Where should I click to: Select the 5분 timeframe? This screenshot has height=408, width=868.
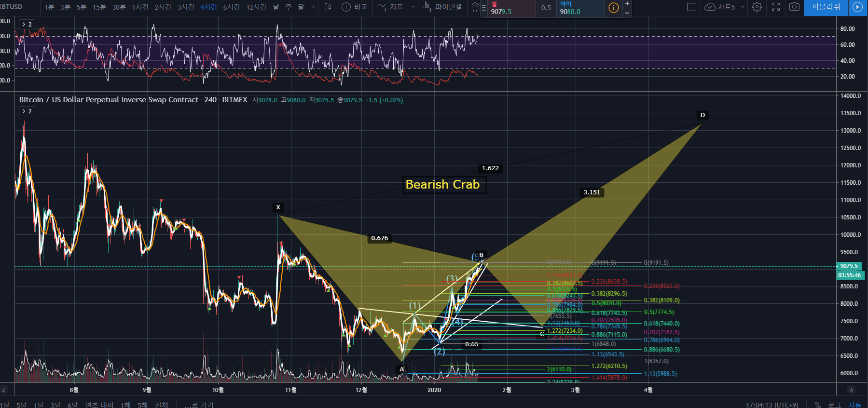click(x=82, y=7)
